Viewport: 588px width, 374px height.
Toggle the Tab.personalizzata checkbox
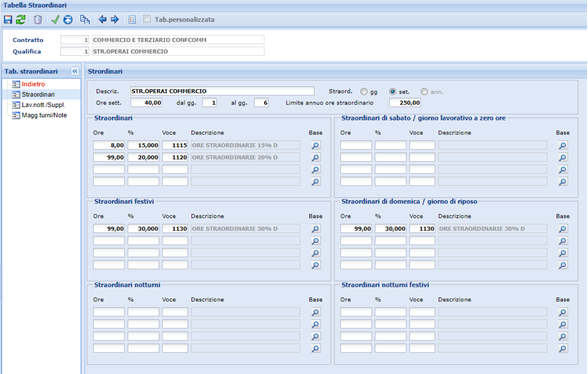point(147,19)
